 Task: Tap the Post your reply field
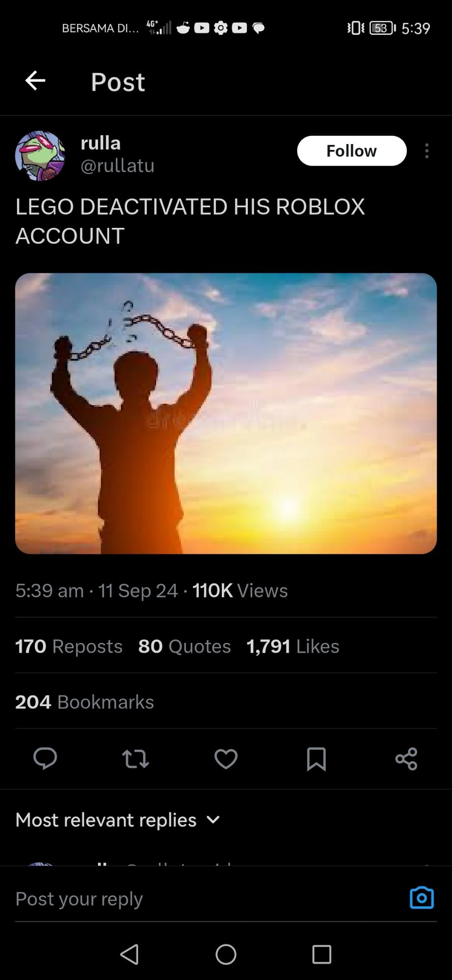pyautogui.click(x=206, y=899)
